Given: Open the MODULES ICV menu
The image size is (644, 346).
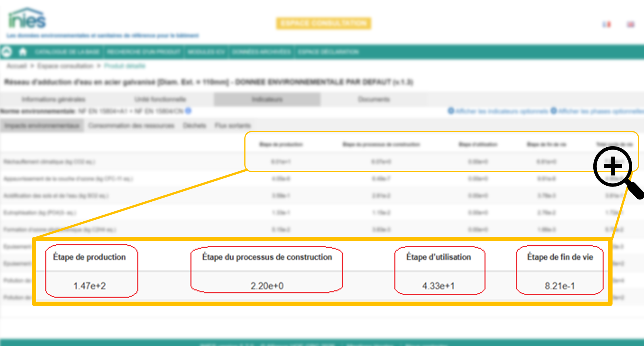Looking at the screenshot, I should coord(206,52).
